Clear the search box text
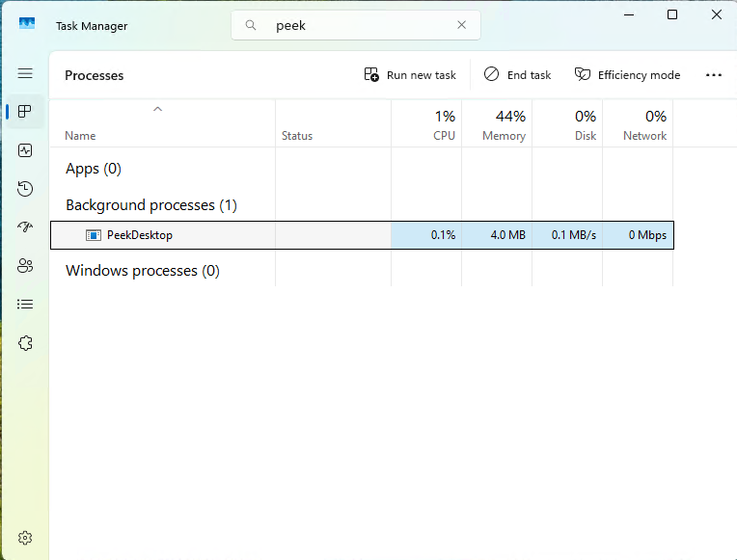The height and width of the screenshot is (560, 737). pos(461,26)
